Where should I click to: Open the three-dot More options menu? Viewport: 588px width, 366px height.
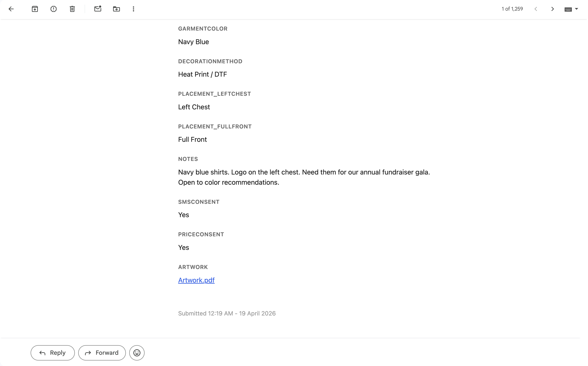(x=133, y=9)
